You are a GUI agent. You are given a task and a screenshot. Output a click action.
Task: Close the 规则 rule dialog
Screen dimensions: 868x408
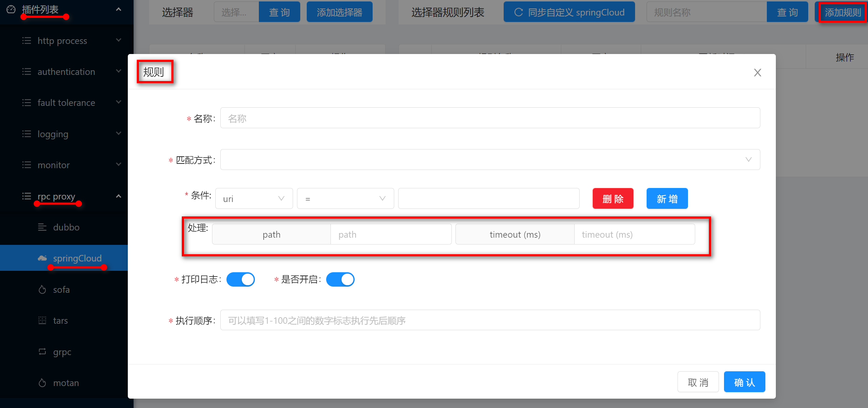757,72
